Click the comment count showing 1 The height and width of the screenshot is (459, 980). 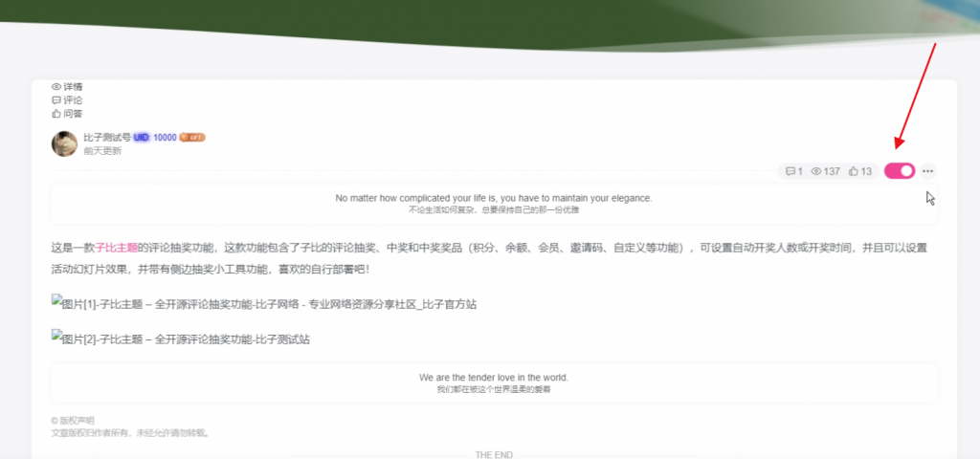click(793, 171)
